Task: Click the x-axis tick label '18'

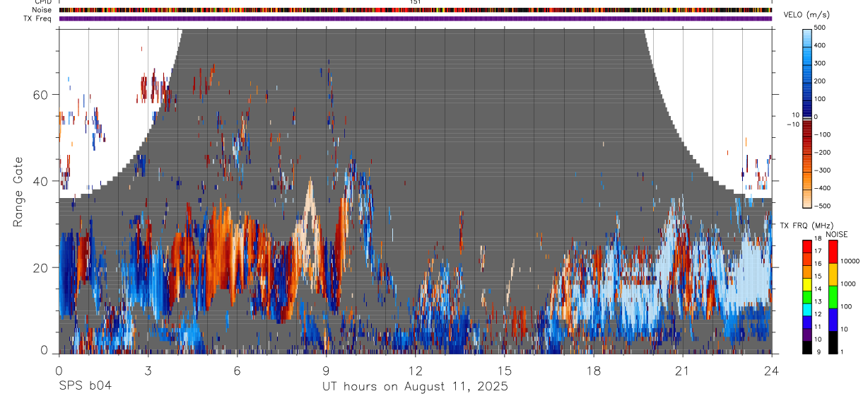Action: click(593, 370)
